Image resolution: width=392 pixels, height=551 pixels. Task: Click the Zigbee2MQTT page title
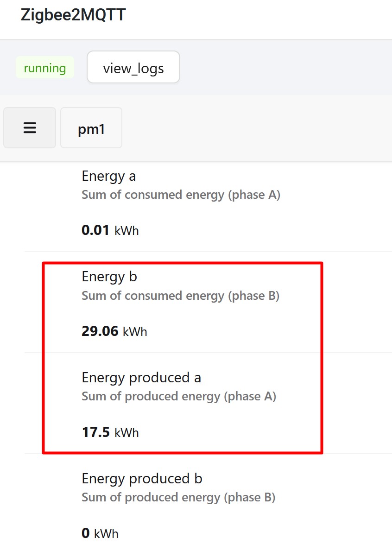point(73,15)
